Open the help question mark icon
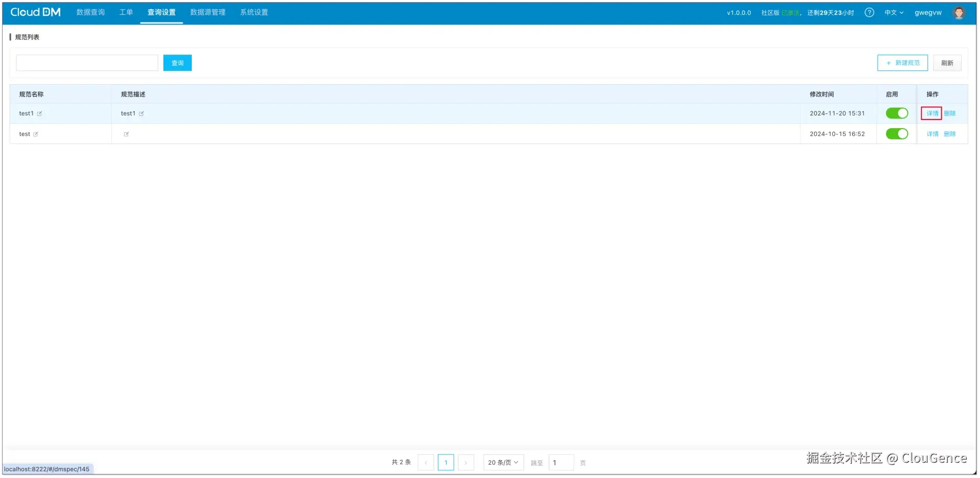The height and width of the screenshot is (478, 980). pos(869,13)
